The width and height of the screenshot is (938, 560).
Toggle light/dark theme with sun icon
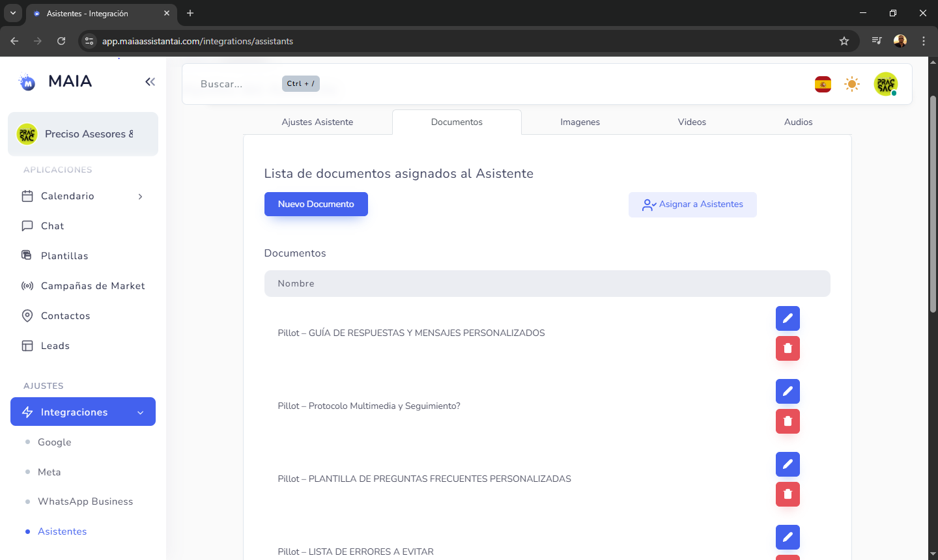coord(852,84)
